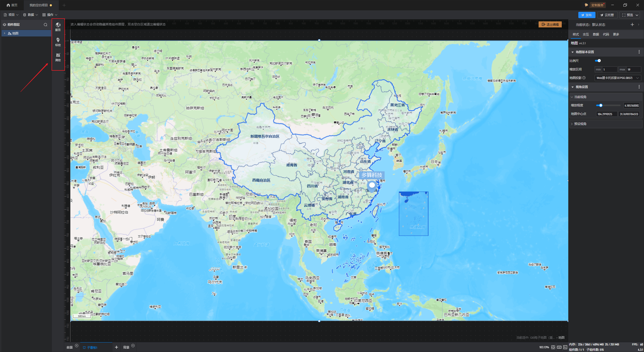Select the 测绘 measurement tool

pos(58,57)
